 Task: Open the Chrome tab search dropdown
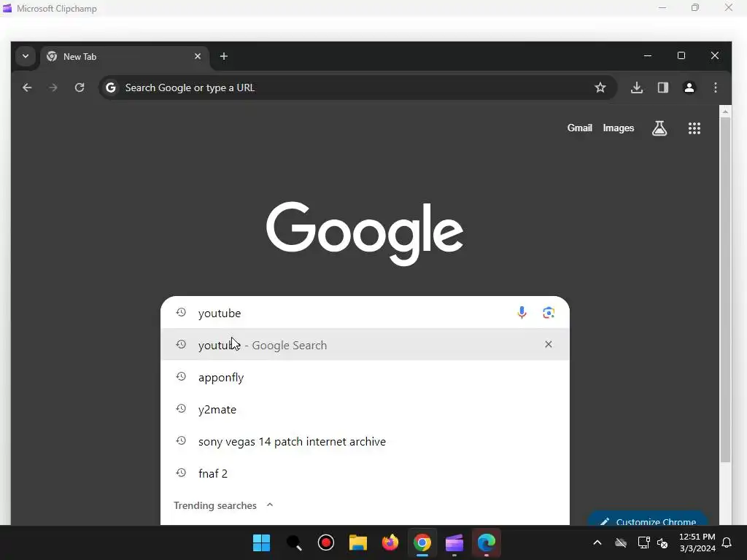click(26, 56)
